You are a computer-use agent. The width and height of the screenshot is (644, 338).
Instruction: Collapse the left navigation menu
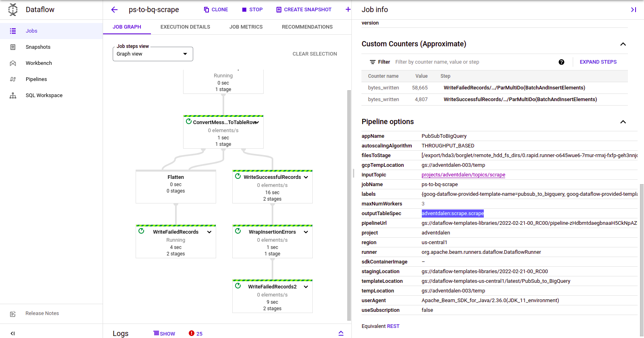point(13,333)
